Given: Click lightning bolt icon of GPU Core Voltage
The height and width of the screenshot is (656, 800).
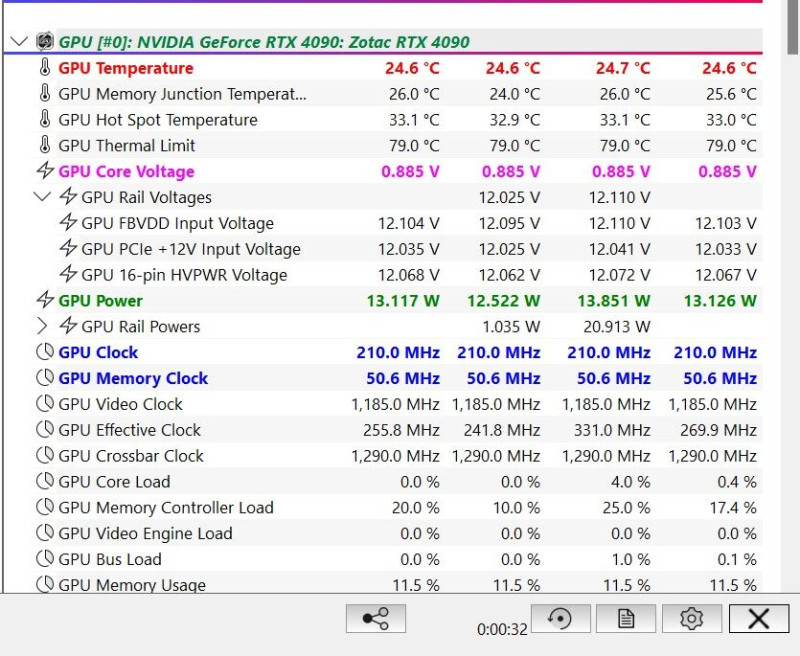Looking at the screenshot, I should pos(45,170).
